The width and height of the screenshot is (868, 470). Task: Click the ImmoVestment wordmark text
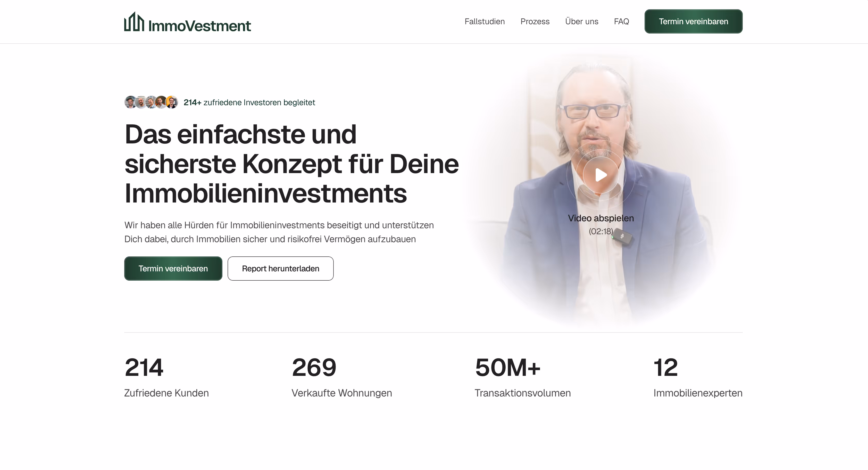tap(199, 26)
